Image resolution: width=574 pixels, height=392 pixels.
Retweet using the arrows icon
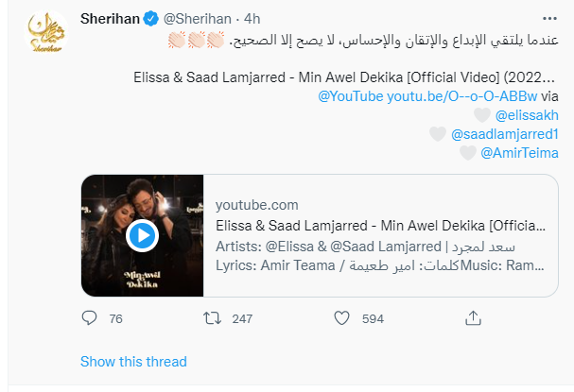coord(212,318)
